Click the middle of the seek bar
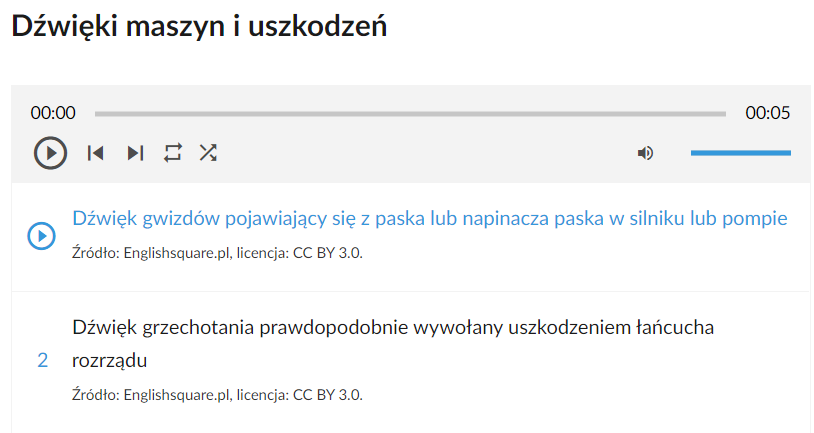The height and width of the screenshot is (433, 814). pyautogui.click(x=410, y=114)
